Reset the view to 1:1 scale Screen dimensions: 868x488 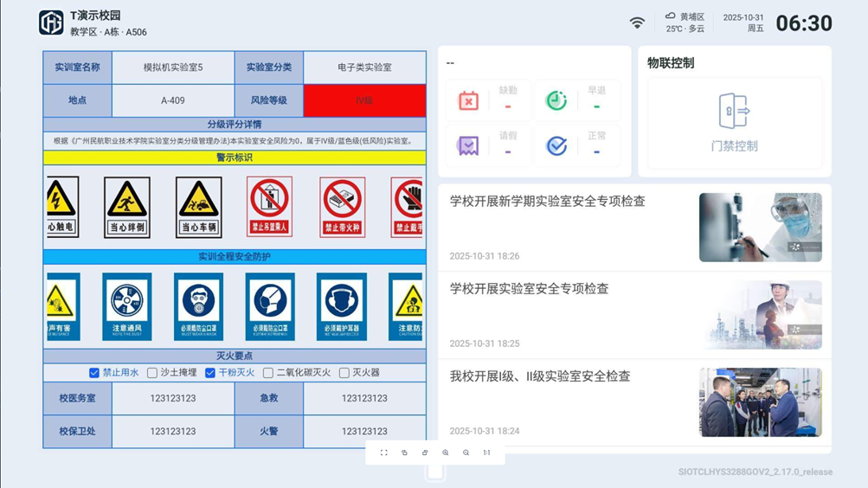486,453
